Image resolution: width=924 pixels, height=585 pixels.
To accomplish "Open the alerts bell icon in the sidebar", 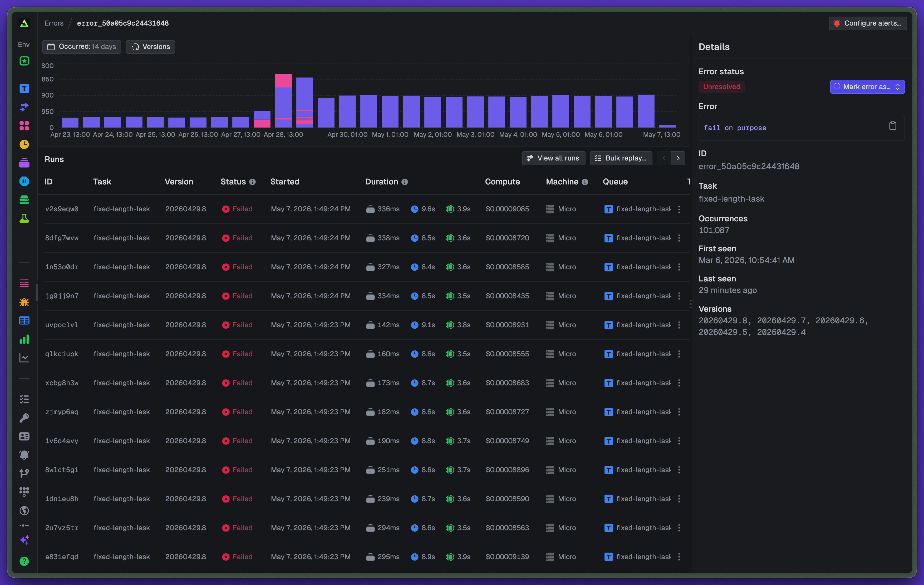I will 24,455.
